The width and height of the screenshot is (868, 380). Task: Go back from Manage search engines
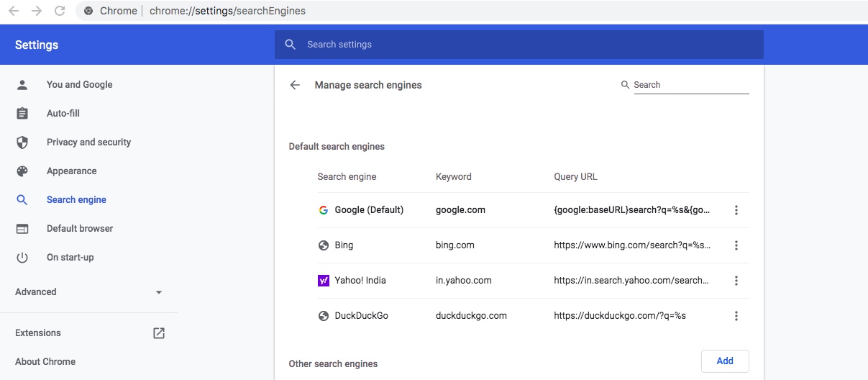[294, 85]
